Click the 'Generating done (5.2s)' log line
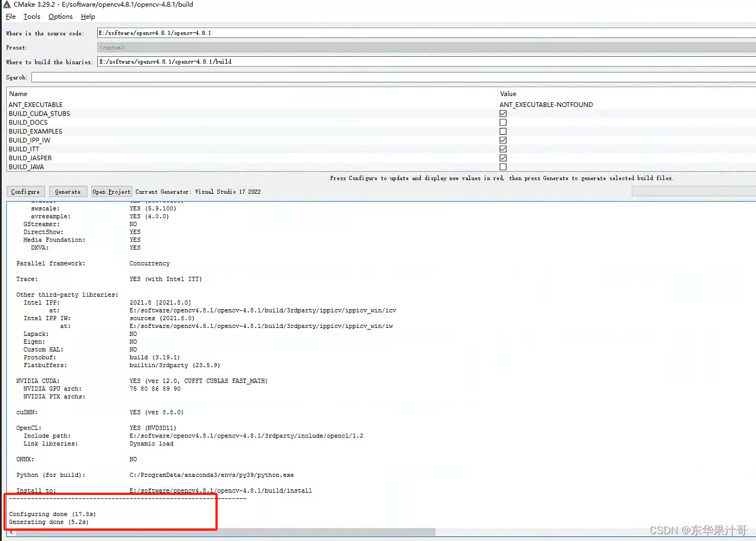Viewport: 756px width, 541px height. point(49,522)
